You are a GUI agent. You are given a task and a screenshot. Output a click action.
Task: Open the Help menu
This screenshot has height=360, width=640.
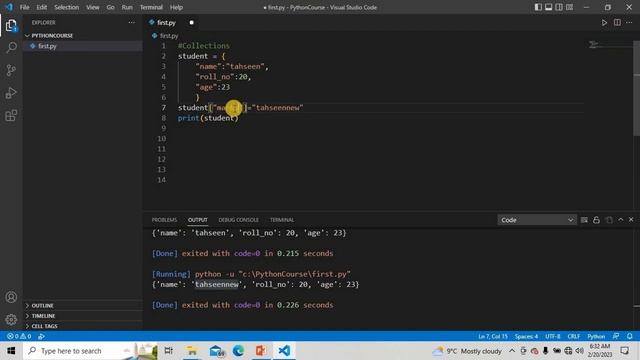click(x=176, y=7)
